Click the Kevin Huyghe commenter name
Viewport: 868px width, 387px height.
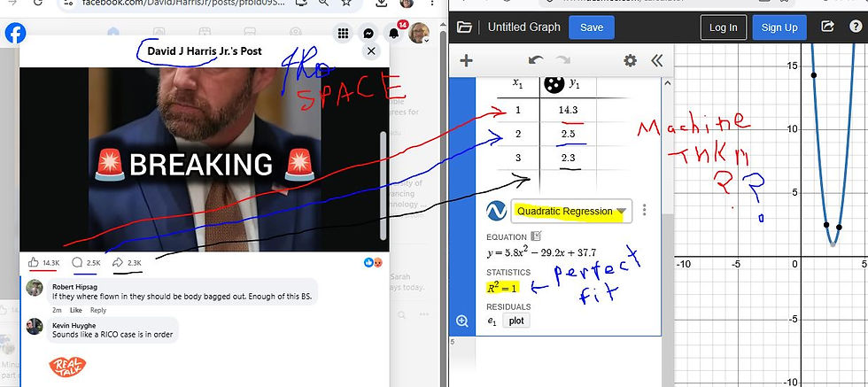[73, 326]
